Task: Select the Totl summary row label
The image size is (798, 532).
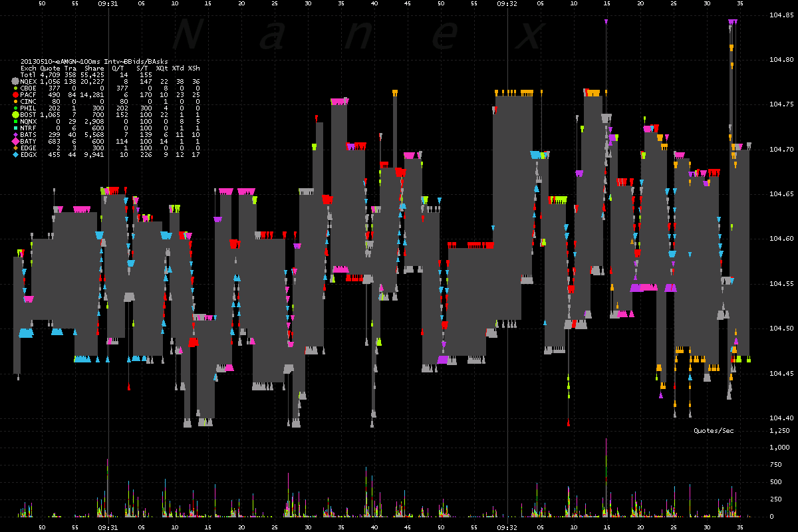Action: pyautogui.click(x=29, y=74)
